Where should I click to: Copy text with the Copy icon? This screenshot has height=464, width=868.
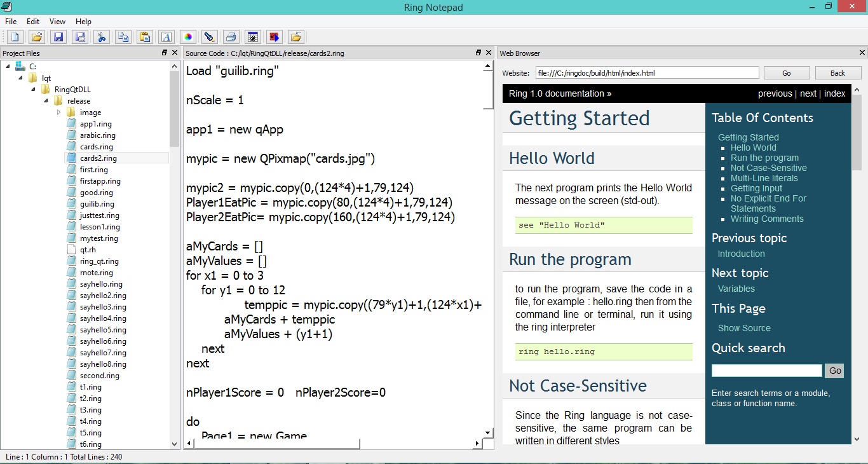[123, 37]
